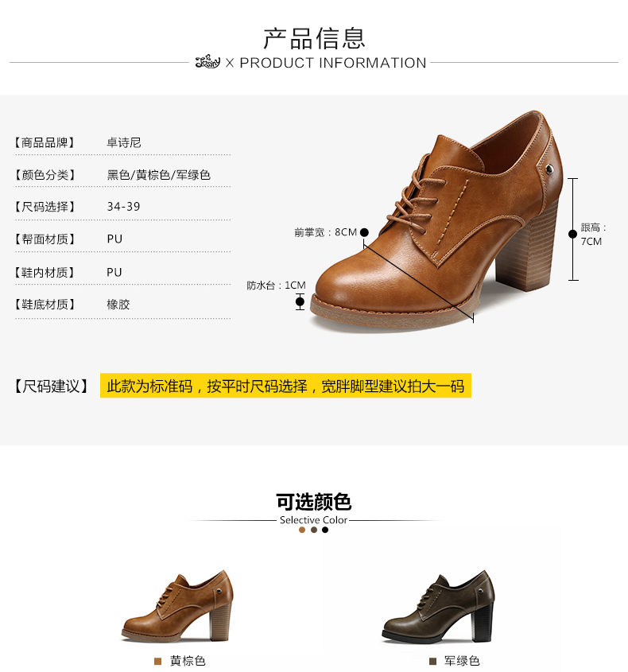Image resolution: width=628 pixels, height=672 pixels.
Task: Open the 黄棕色 brown shoe thumbnail
Action: pyautogui.click(x=177, y=607)
